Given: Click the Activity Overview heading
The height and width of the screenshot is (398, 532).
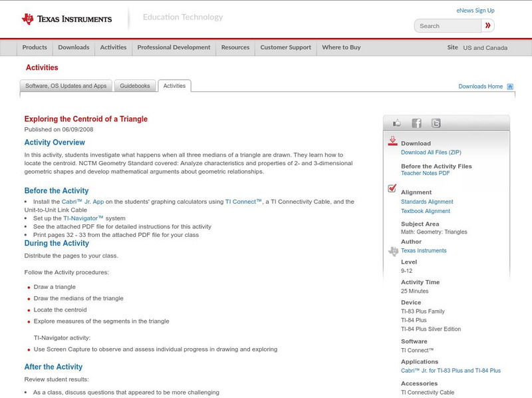Looking at the screenshot, I should coord(55,142).
